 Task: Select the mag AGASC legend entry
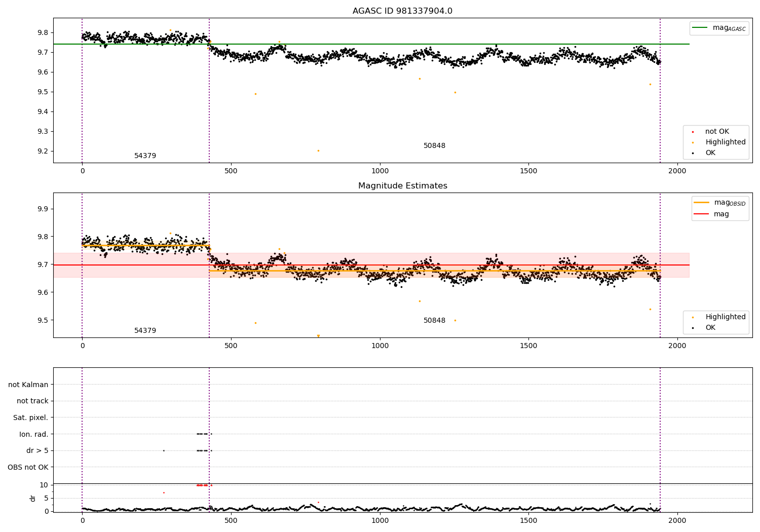pos(719,28)
